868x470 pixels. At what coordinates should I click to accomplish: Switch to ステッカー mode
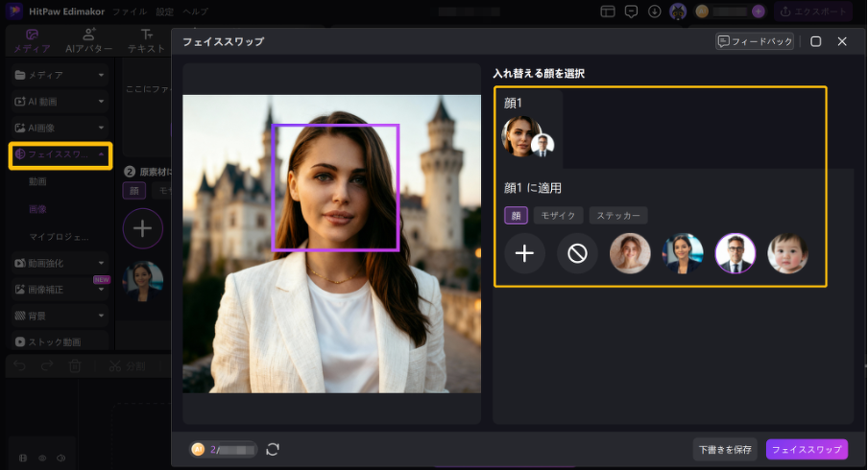[x=618, y=216]
